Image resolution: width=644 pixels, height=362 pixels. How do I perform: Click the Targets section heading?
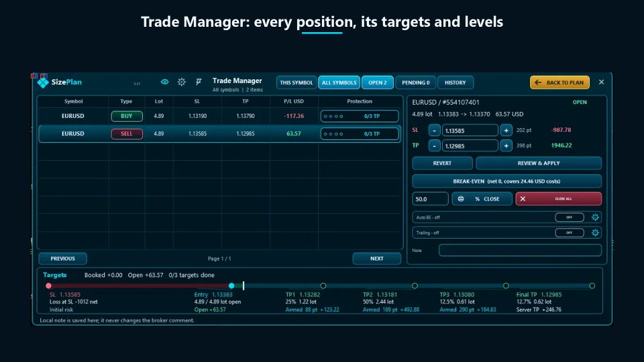[54, 275]
